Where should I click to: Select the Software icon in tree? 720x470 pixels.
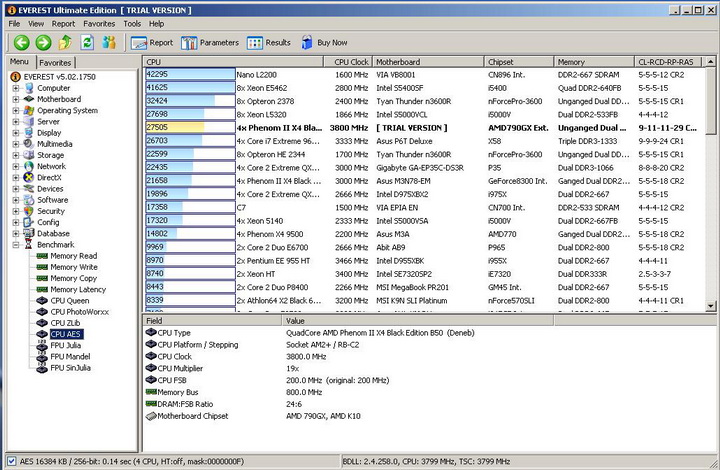click(x=29, y=200)
